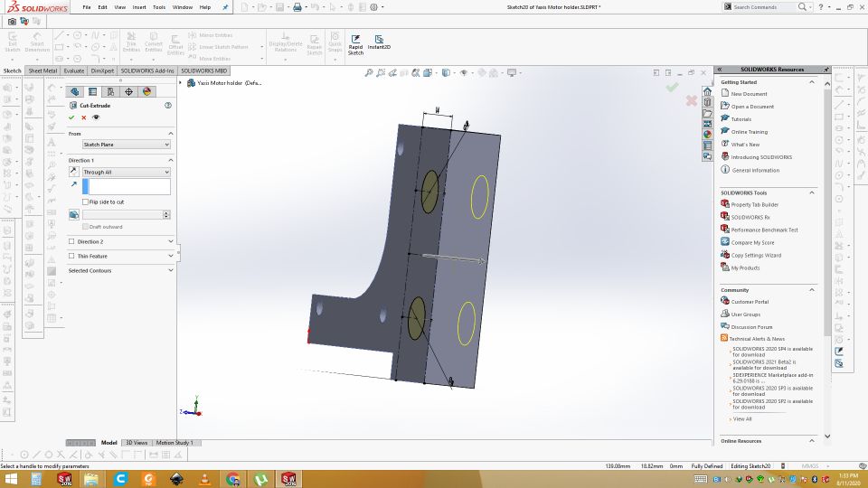This screenshot has width=868, height=488.
Task: Switch to the PropertyManager tab icon
Action: coord(92,91)
